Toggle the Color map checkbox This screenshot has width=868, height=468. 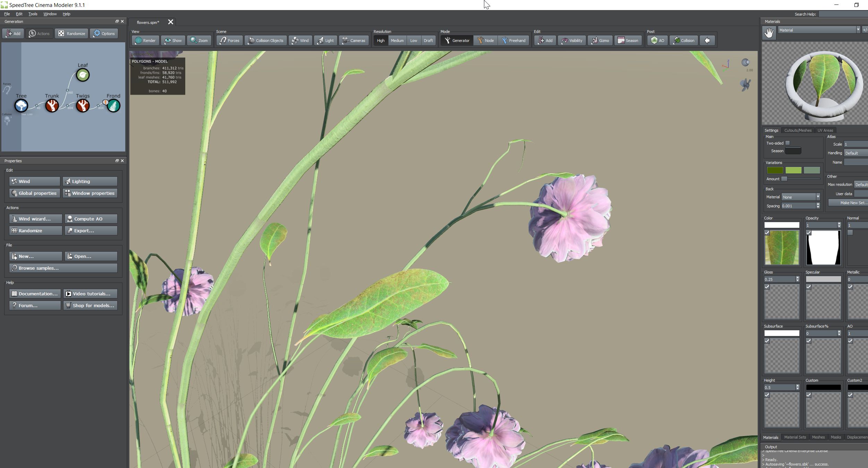tap(767, 233)
